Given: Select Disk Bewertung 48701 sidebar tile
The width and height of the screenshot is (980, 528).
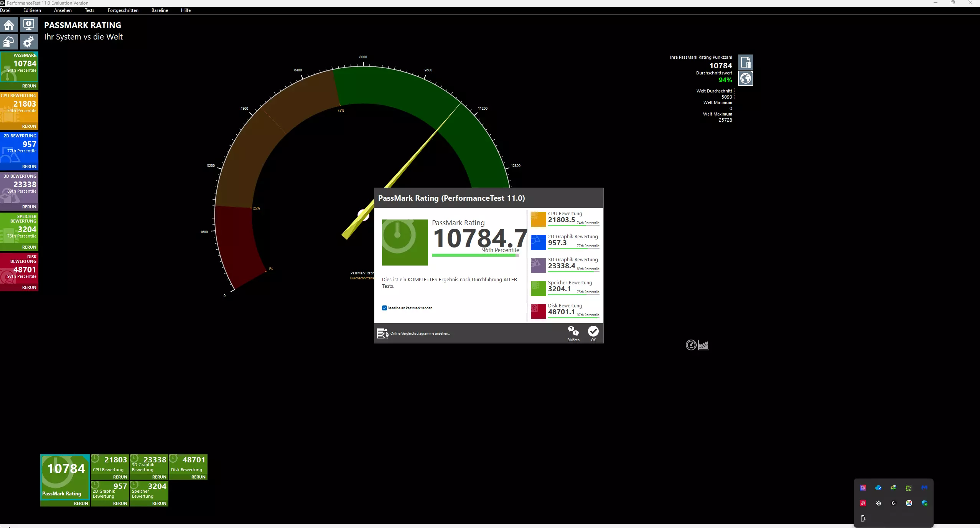Looking at the screenshot, I should (x=19, y=269).
